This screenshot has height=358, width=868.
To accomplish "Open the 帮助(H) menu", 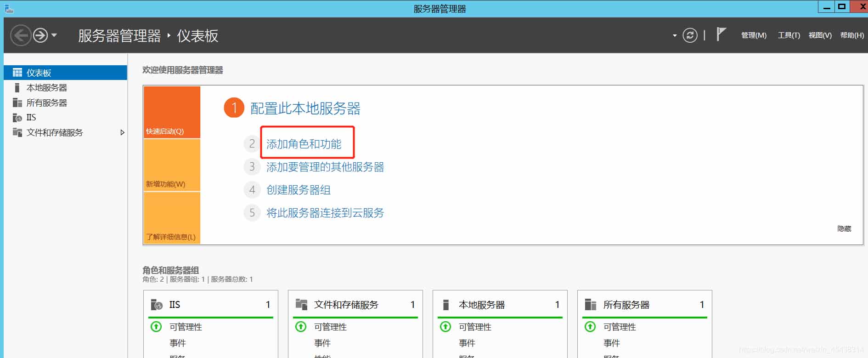I will [x=852, y=35].
